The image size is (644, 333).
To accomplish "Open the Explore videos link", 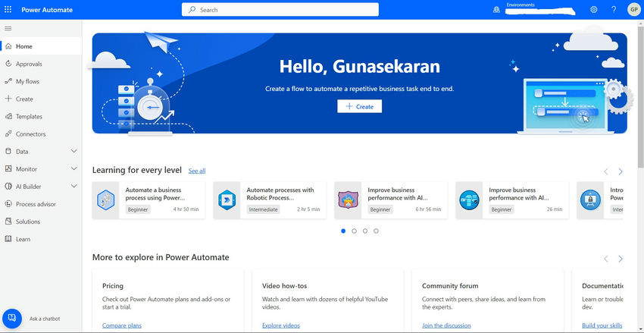I will point(281,325).
